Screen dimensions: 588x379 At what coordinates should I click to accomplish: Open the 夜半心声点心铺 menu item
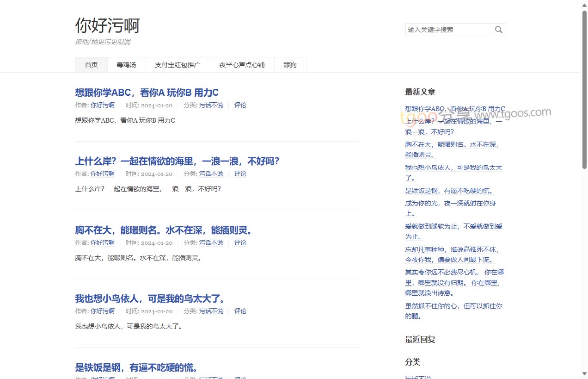242,65
